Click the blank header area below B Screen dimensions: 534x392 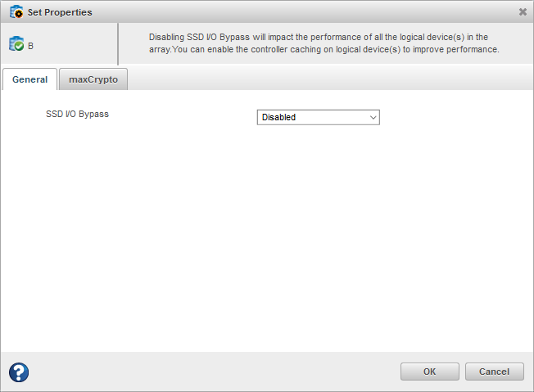click(x=57, y=59)
